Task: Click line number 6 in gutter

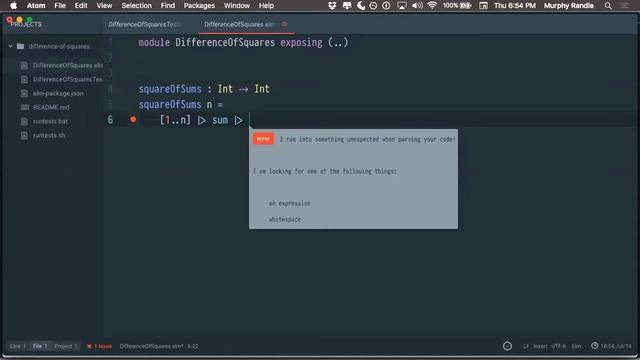Action: (110, 120)
